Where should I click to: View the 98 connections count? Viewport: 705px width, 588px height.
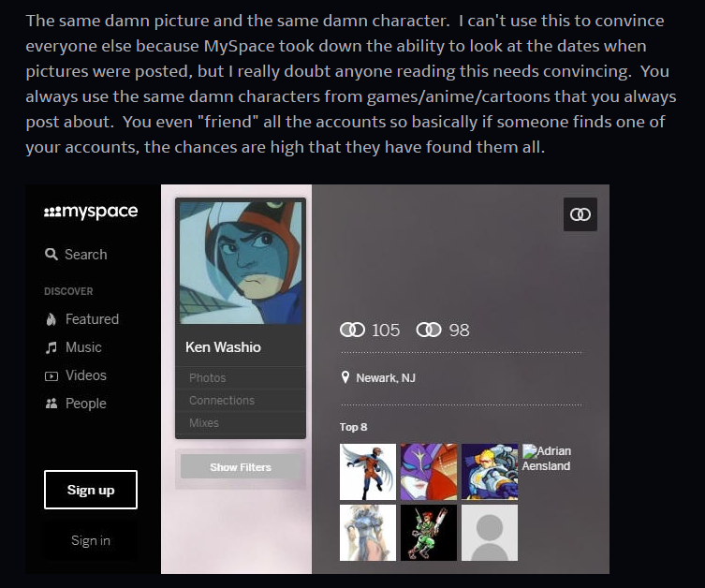(x=443, y=330)
